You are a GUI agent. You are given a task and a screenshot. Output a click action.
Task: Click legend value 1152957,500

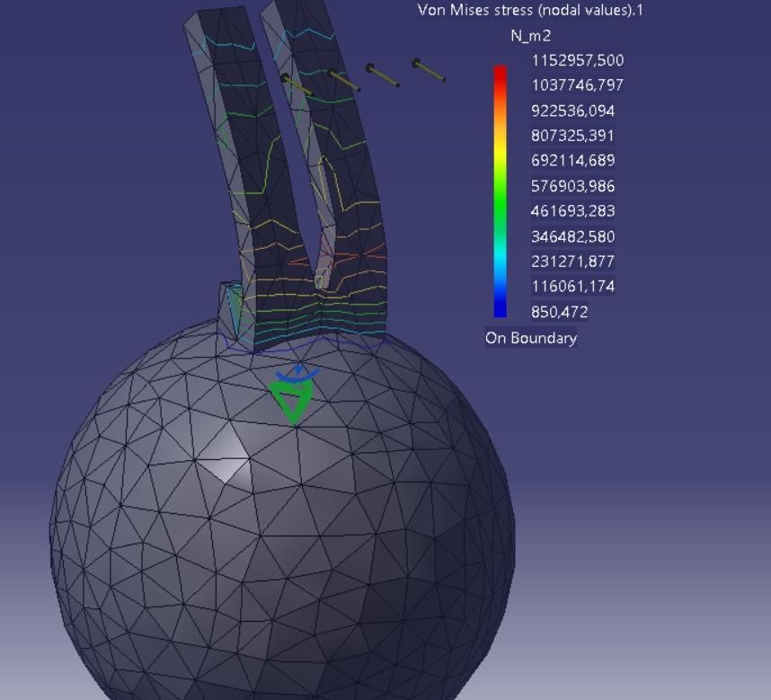coord(577,60)
